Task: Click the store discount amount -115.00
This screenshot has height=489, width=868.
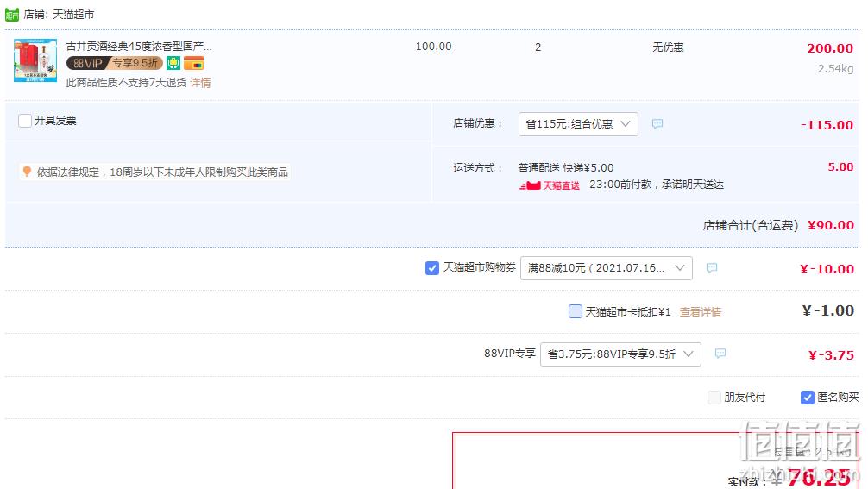Action: coord(827,125)
